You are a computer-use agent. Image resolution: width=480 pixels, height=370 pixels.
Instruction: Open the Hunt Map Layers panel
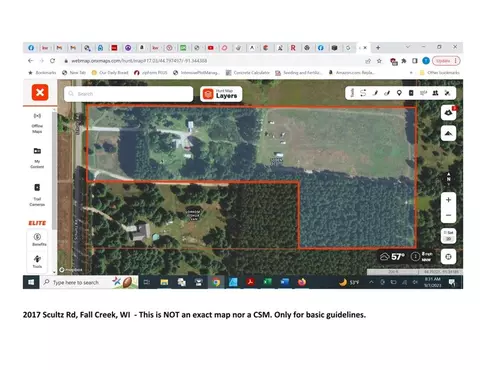pos(221,94)
